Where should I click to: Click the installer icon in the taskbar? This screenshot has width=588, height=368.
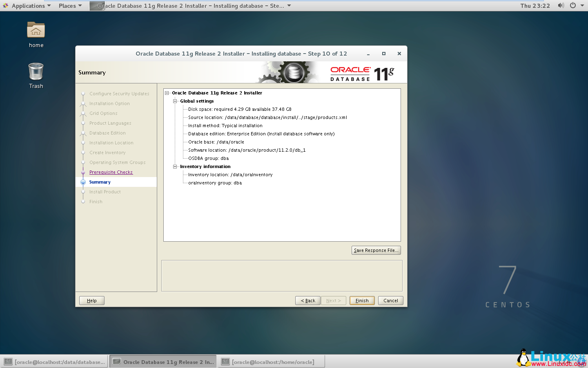point(118,361)
